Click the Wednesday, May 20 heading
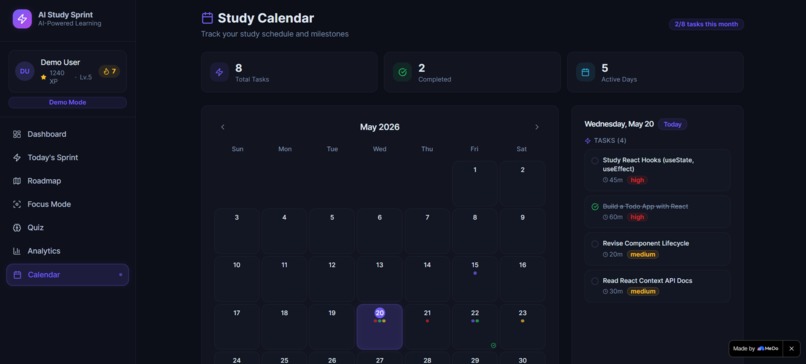806x364 pixels. [x=619, y=124]
